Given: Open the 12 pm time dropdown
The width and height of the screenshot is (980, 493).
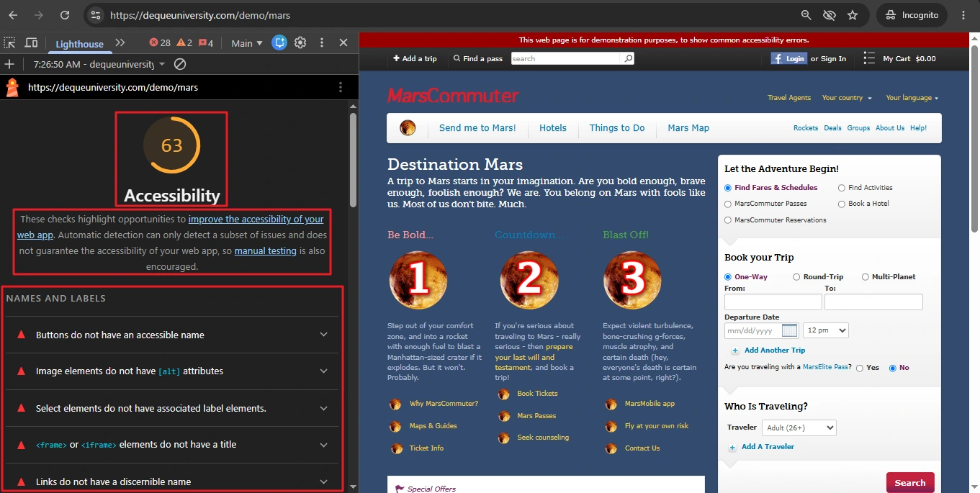Looking at the screenshot, I should pos(826,330).
